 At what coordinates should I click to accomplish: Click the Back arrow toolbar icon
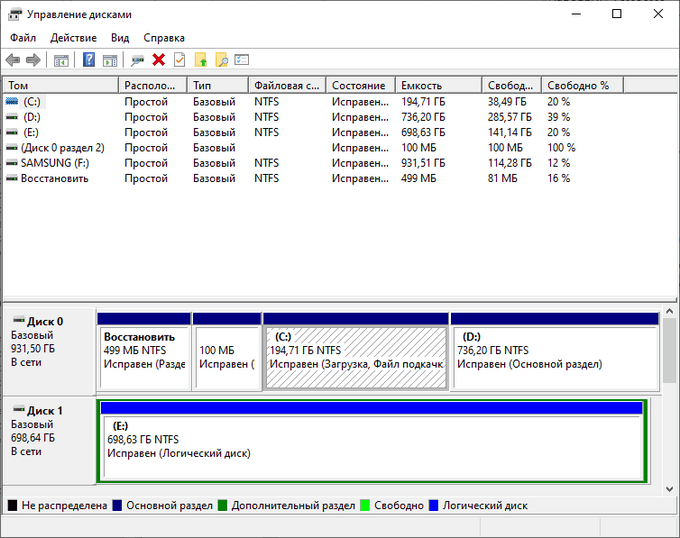pos(13,60)
